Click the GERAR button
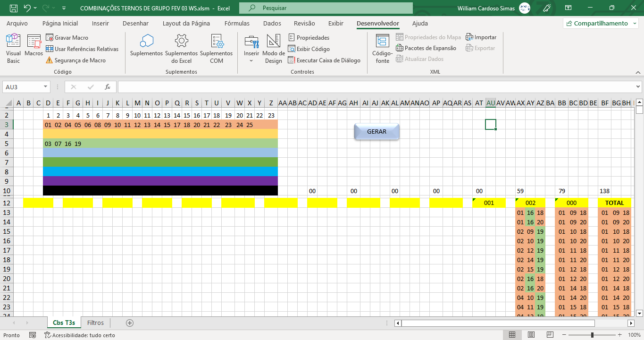 (x=376, y=132)
